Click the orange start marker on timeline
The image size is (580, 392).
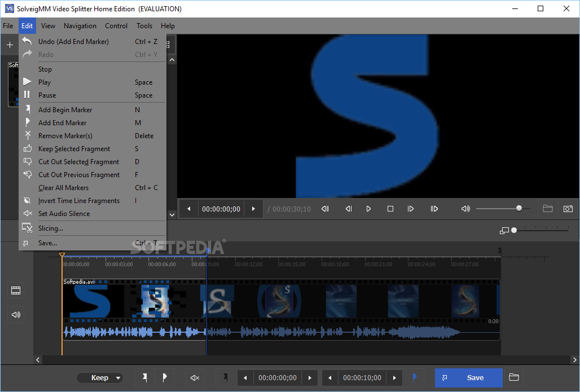click(x=62, y=255)
